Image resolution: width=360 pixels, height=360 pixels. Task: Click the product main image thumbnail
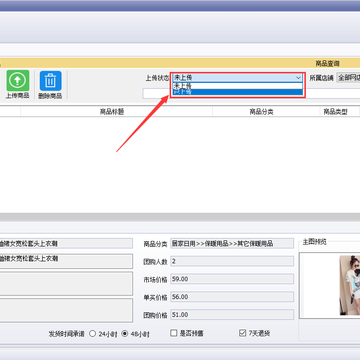pos(349,285)
